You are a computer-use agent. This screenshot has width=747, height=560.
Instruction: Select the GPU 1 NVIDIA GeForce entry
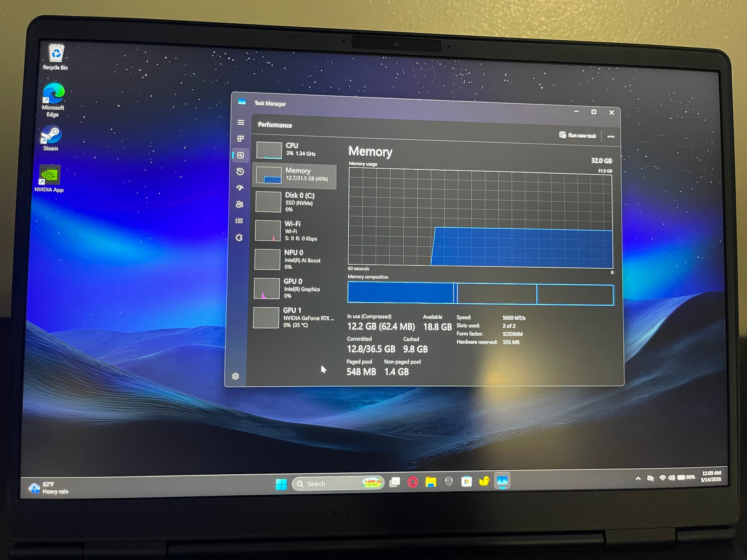click(x=293, y=317)
